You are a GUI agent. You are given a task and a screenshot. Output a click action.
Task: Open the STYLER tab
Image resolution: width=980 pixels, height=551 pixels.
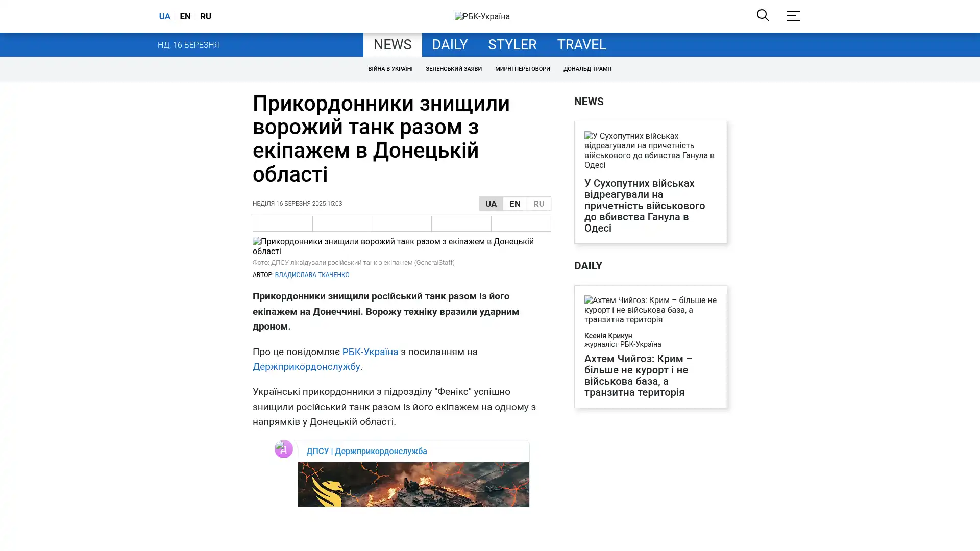512,45
